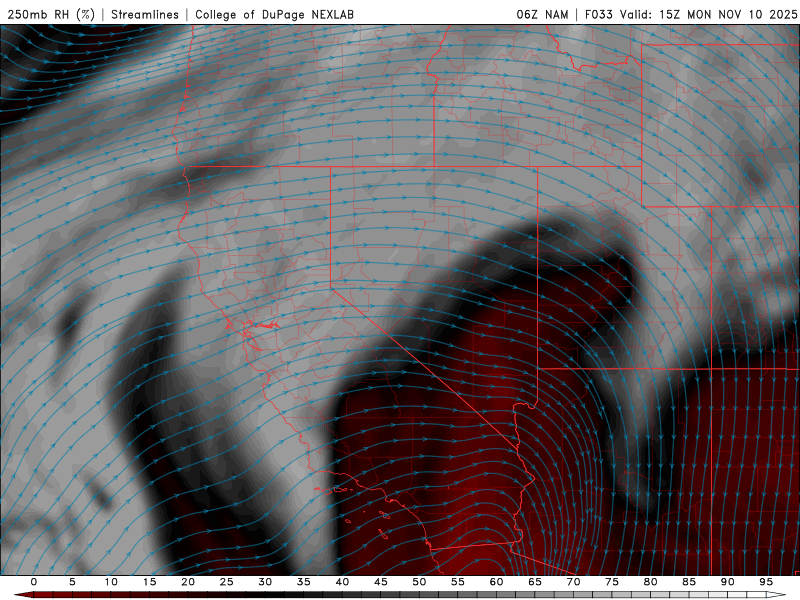Click the colorbar value label '0'

click(x=34, y=582)
